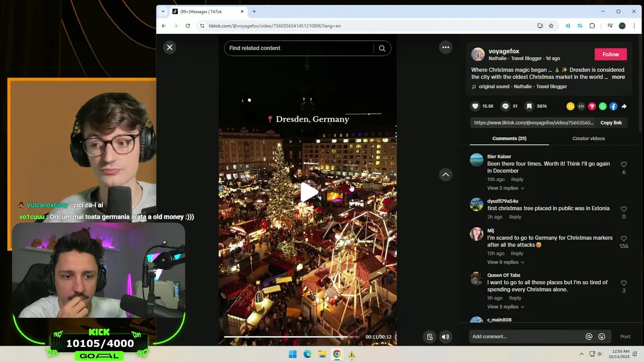Open the Windows Start menu
This screenshot has height=362, width=644.
pyautogui.click(x=292, y=354)
